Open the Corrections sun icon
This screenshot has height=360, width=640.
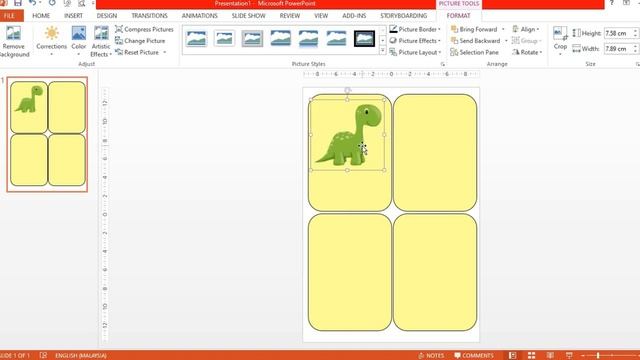51,33
